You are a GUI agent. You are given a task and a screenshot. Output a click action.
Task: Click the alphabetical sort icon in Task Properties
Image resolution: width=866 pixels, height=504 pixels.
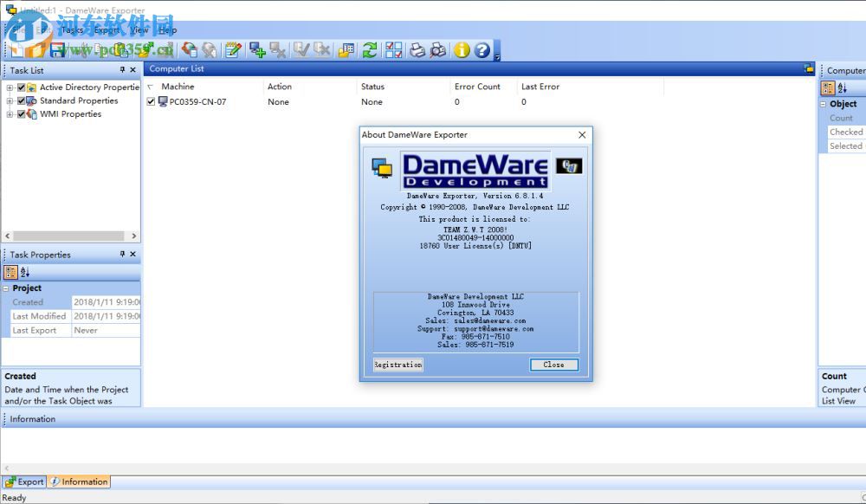pos(26,272)
